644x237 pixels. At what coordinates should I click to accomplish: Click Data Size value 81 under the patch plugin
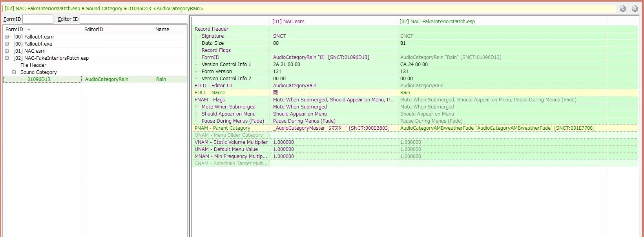(x=403, y=43)
